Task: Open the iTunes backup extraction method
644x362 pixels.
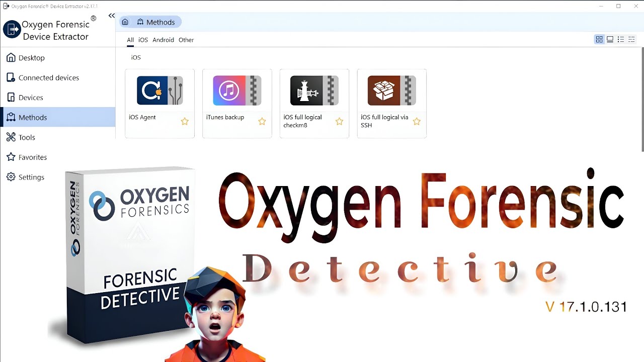Action: point(237,103)
